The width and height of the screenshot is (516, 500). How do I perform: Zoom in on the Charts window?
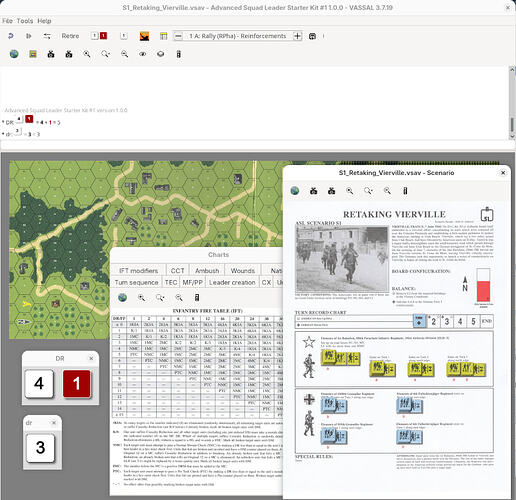(x=141, y=297)
